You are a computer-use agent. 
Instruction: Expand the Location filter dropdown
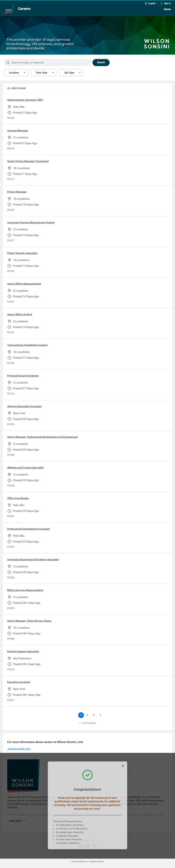click(x=16, y=73)
